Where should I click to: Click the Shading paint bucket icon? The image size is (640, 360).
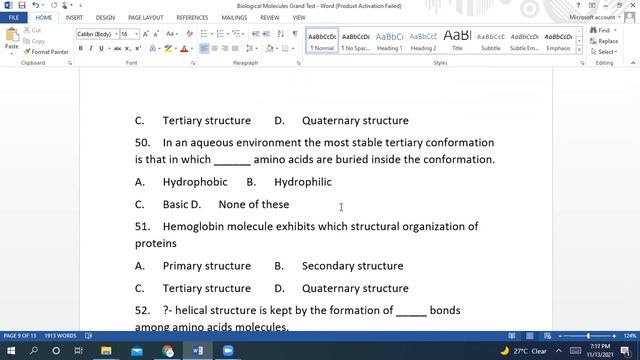click(269, 49)
